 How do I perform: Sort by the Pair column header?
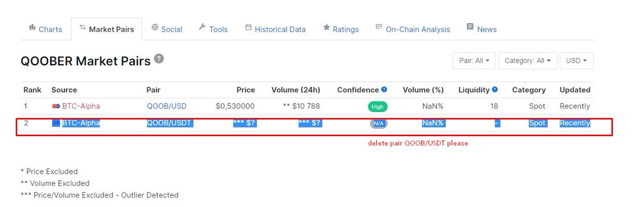(153, 90)
